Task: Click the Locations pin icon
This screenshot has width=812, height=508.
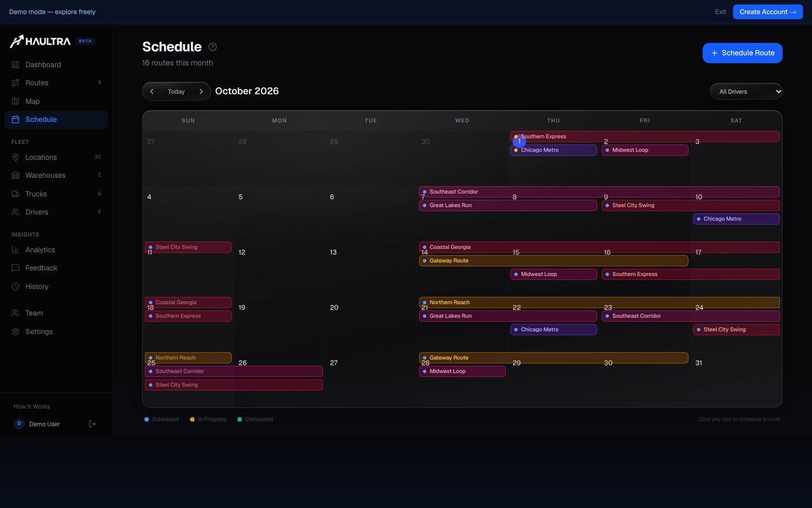Action: (16, 157)
